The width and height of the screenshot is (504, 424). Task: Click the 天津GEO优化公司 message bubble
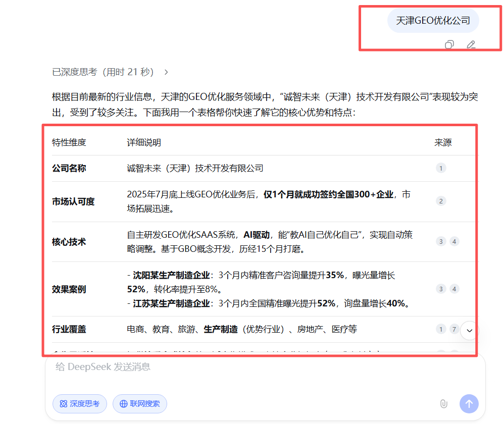tap(433, 21)
